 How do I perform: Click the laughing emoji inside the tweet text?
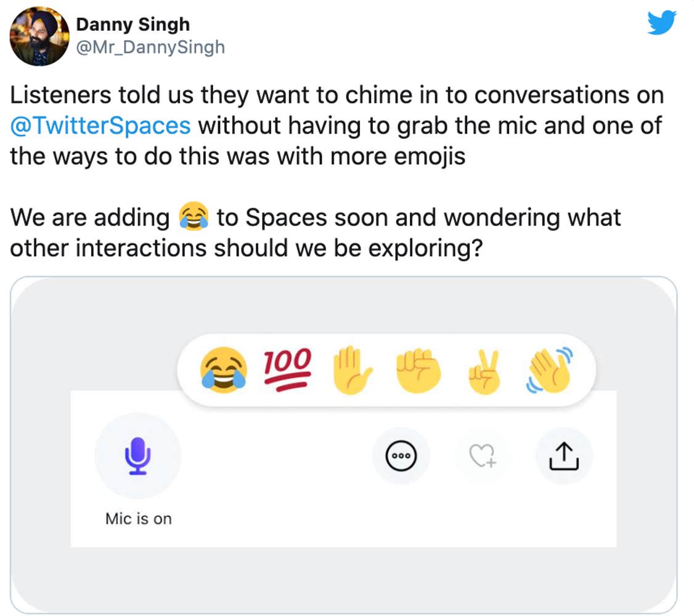193,219
